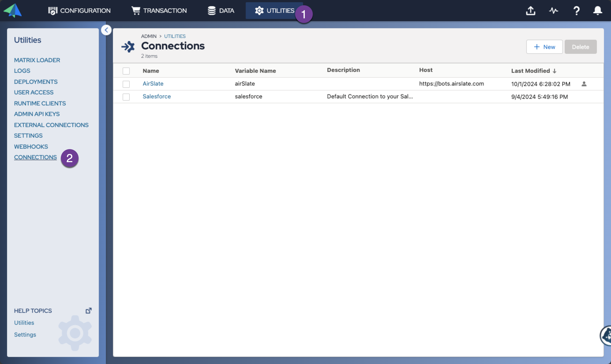Screen dimensions: 611x364
Task: Sort by Last Modified column
Action: [x=534, y=71]
